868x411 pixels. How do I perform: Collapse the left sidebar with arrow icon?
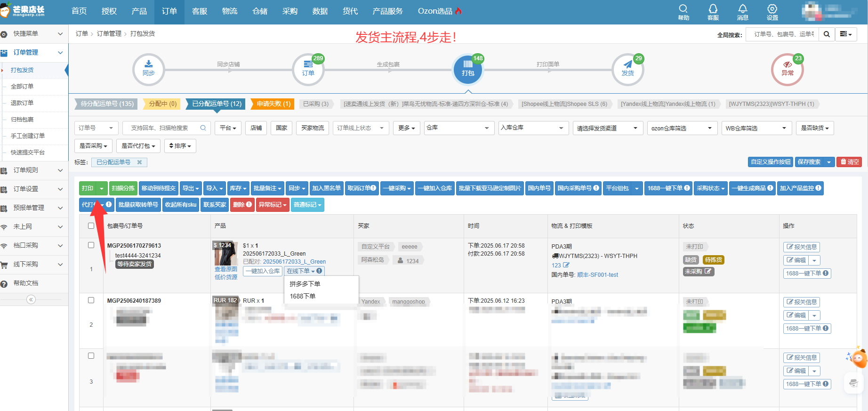coord(31,299)
